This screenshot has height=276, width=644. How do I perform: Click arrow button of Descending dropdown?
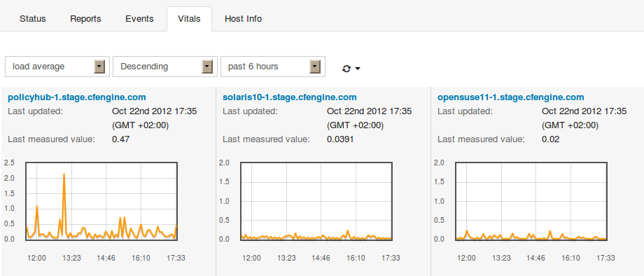pyautogui.click(x=207, y=67)
